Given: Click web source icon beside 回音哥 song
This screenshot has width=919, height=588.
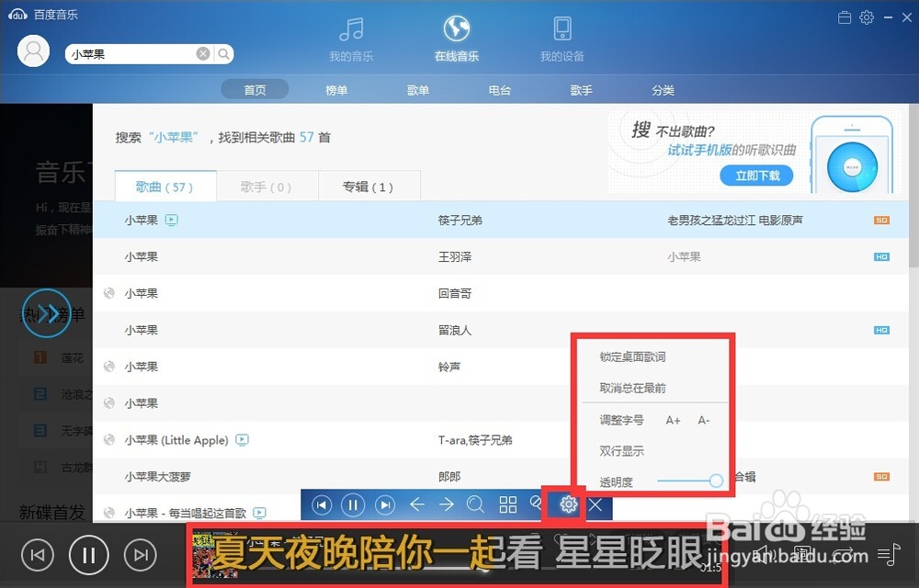Looking at the screenshot, I should 109,293.
